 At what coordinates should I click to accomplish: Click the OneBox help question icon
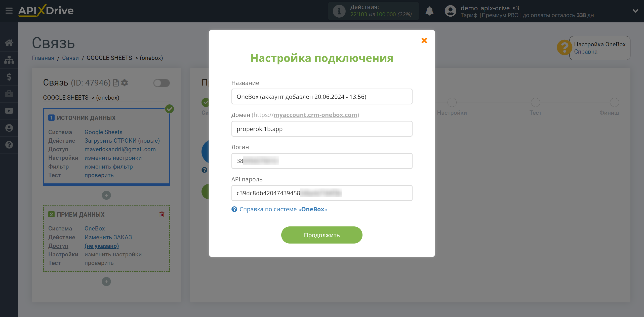[x=564, y=48]
